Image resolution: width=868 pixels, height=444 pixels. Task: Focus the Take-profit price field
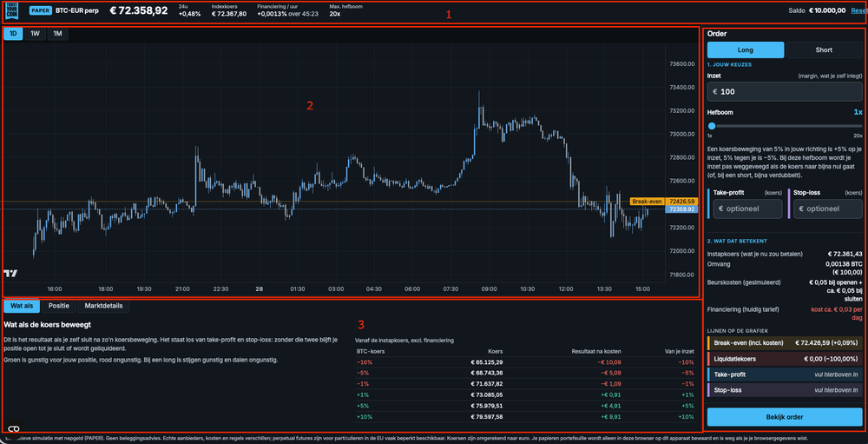point(747,209)
